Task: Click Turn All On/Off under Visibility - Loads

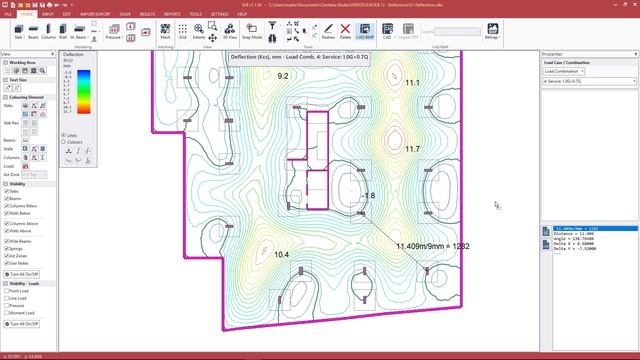Action: coord(22,324)
